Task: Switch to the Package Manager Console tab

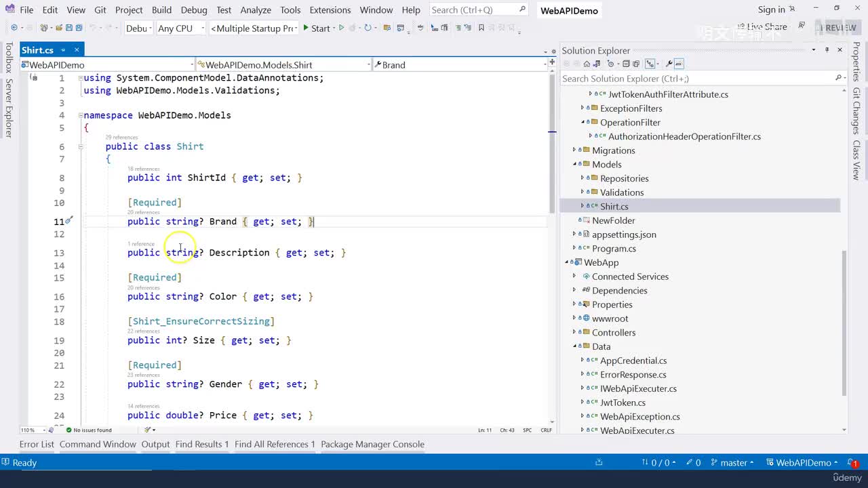Action: click(x=372, y=445)
